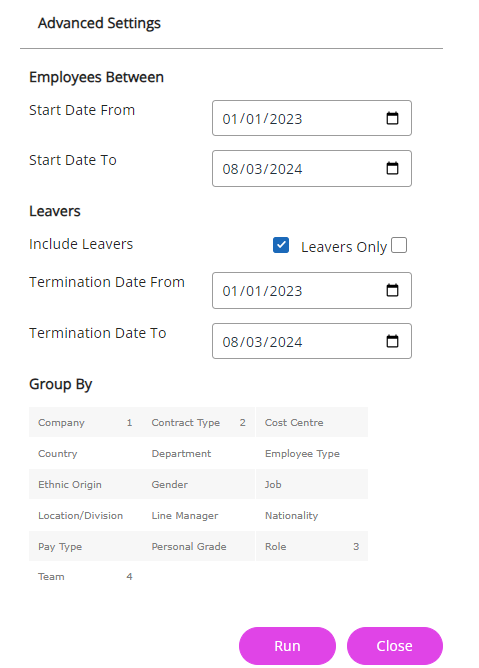Select Pay Type in Group By grid
The height and width of the screenshot is (668, 479).
point(85,546)
